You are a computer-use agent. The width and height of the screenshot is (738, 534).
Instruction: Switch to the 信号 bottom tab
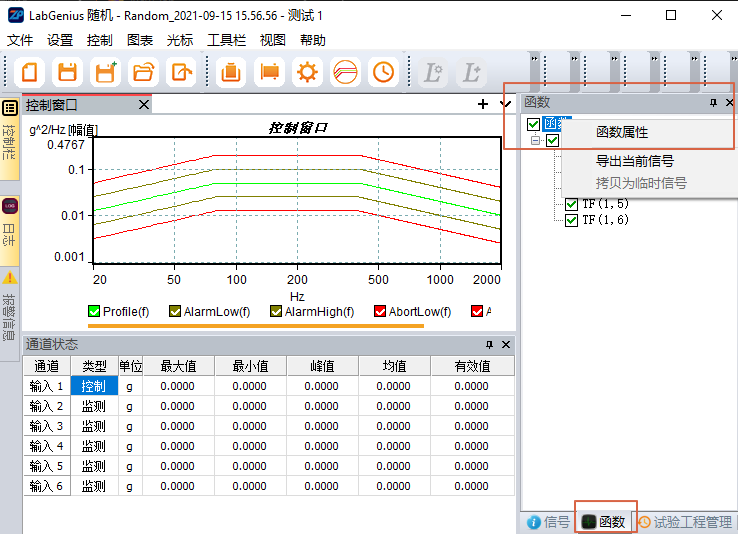click(548, 522)
